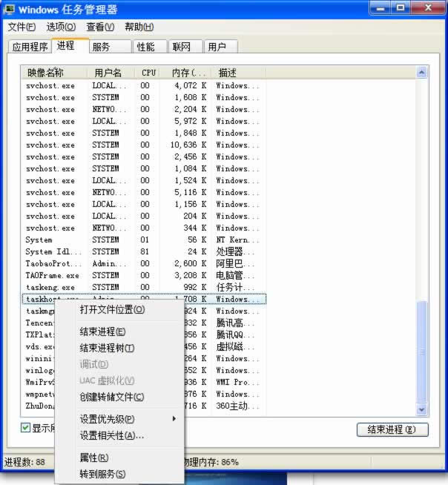Click the WMI Pro... description cell
Screen dimensions: 448x485
pyautogui.click(x=237, y=383)
